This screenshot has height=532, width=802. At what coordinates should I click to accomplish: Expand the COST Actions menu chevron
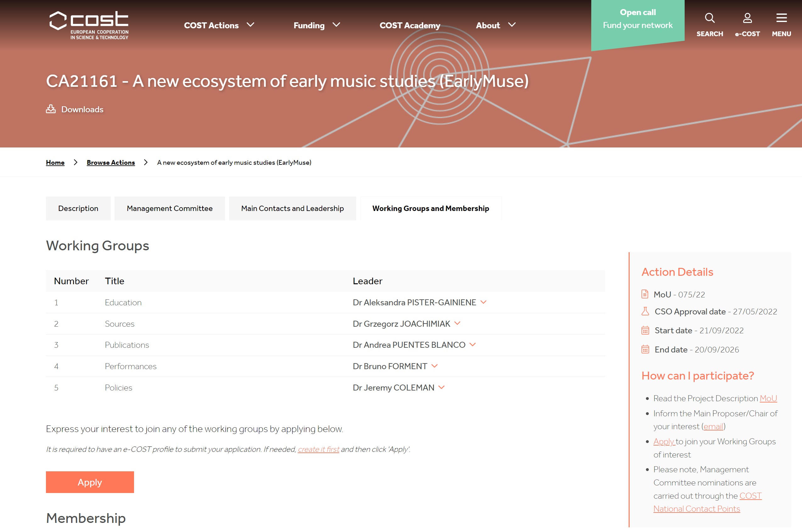(250, 25)
